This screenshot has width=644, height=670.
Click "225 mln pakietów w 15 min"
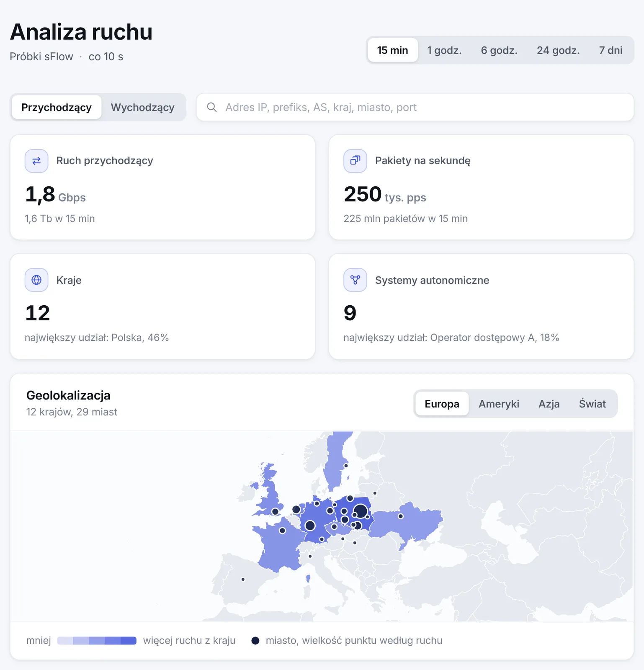coord(405,219)
